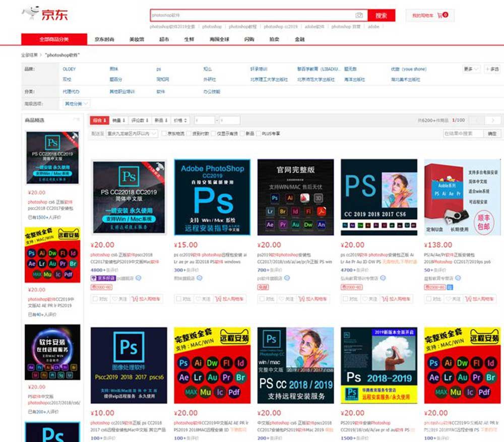Open the delivery region dropdown
The height and width of the screenshot is (442, 504).
[x=132, y=134]
